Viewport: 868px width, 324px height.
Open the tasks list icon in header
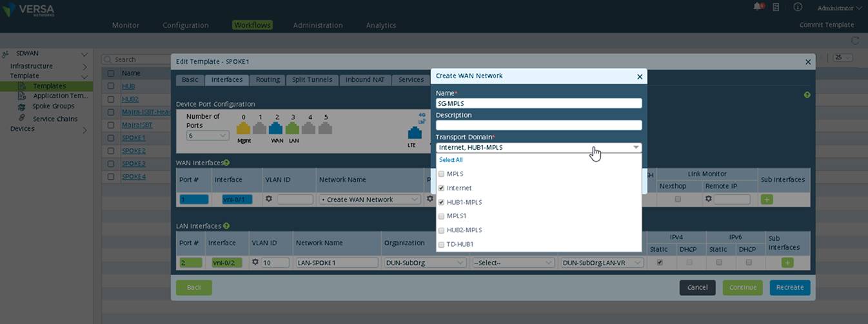coord(776,6)
